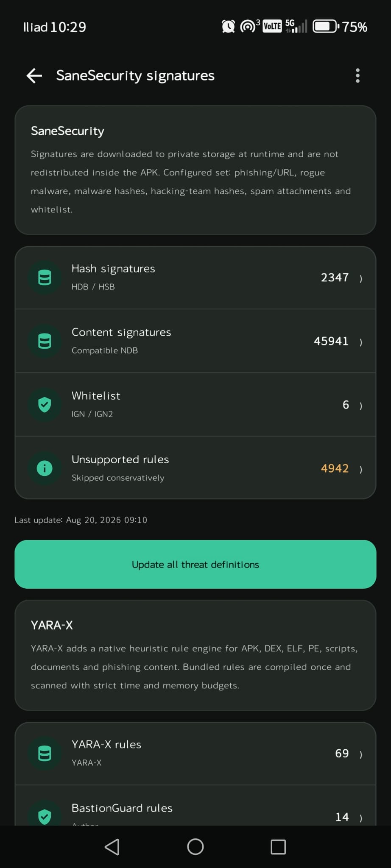The image size is (391, 868).
Task: Expand Unsupported rules chevron
Action: pos(361,469)
